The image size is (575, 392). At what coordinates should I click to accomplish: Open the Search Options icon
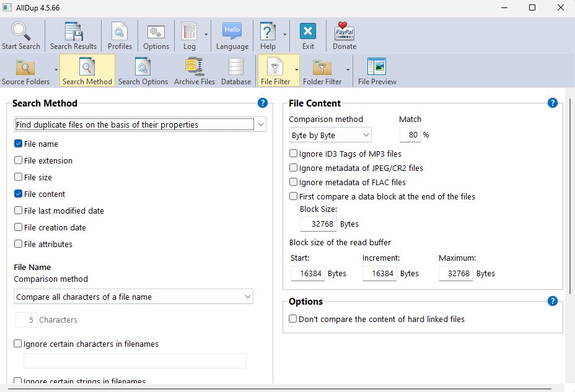coord(143,66)
